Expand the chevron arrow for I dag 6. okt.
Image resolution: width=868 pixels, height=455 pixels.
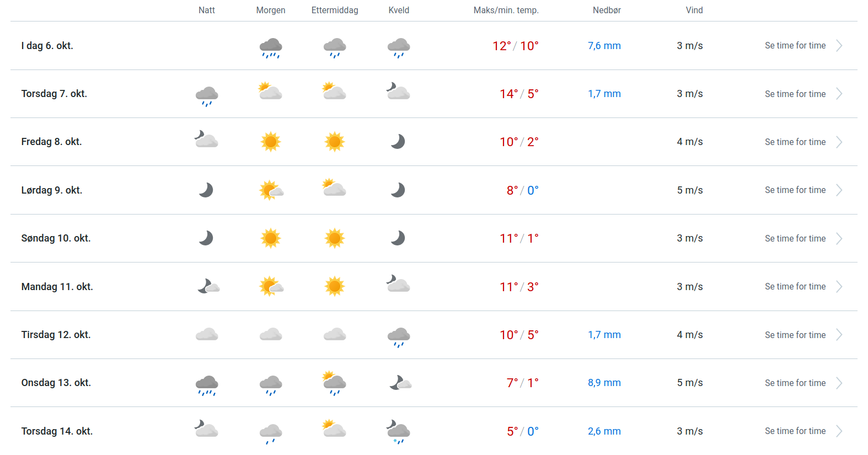point(839,46)
